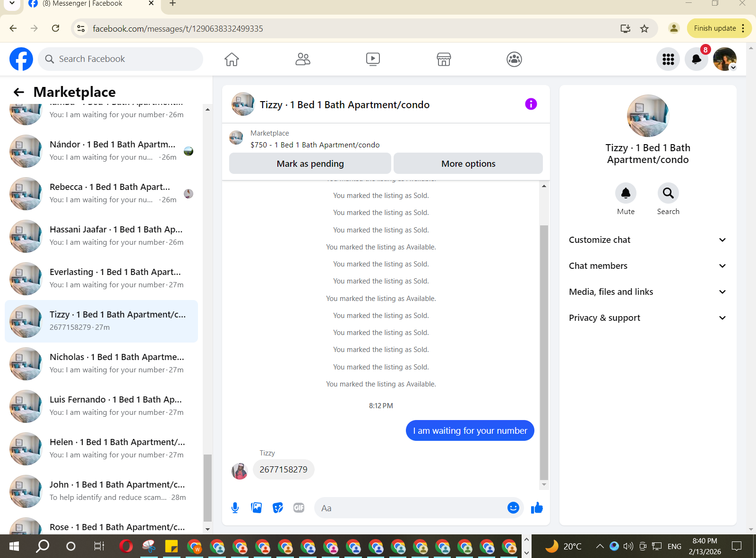Viewport: 756px width, 558px height.
Task: Open Windows taskbar search
Action: (x=43, y=546)
